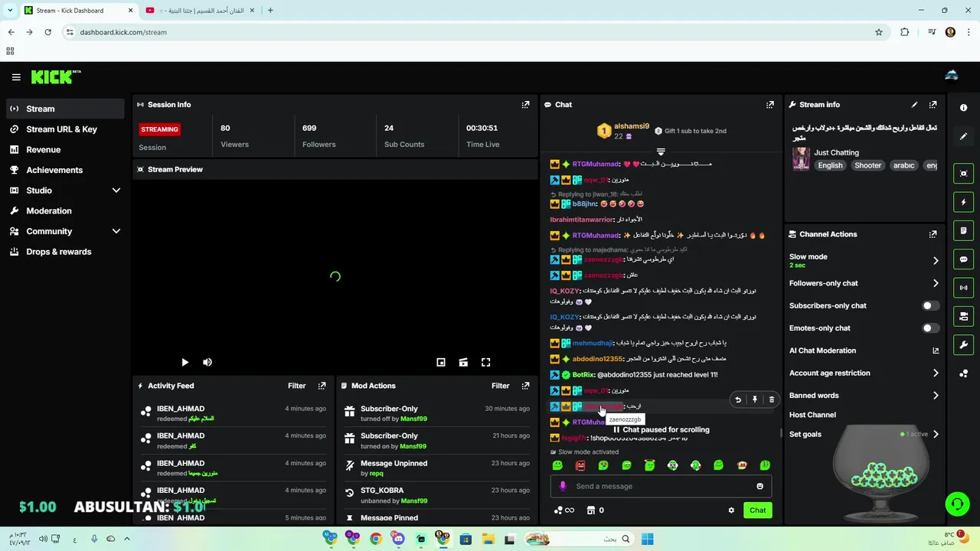Pop out the Channel Actions panel
Image resolution: width=980 pixels, height=551 pixels.
pyautogui.click(x=933, y=234)
